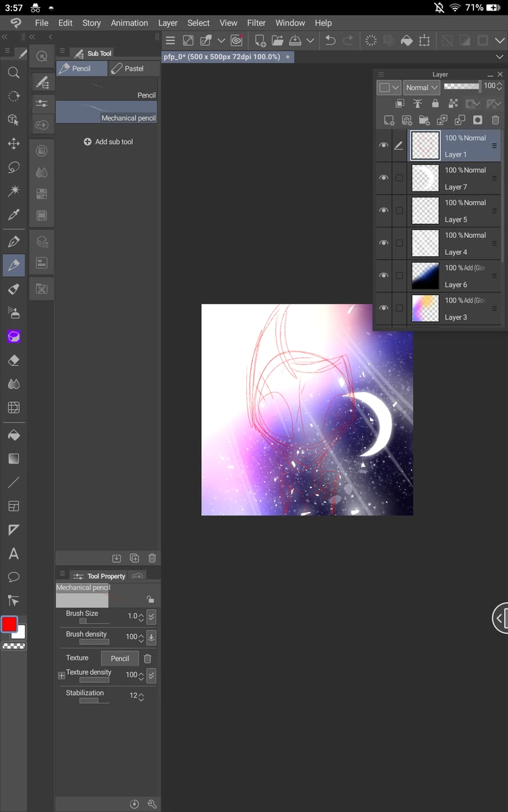Expand the save options dropdown arrow
This screenshot has height=812, width=508.
pos(310,40)
